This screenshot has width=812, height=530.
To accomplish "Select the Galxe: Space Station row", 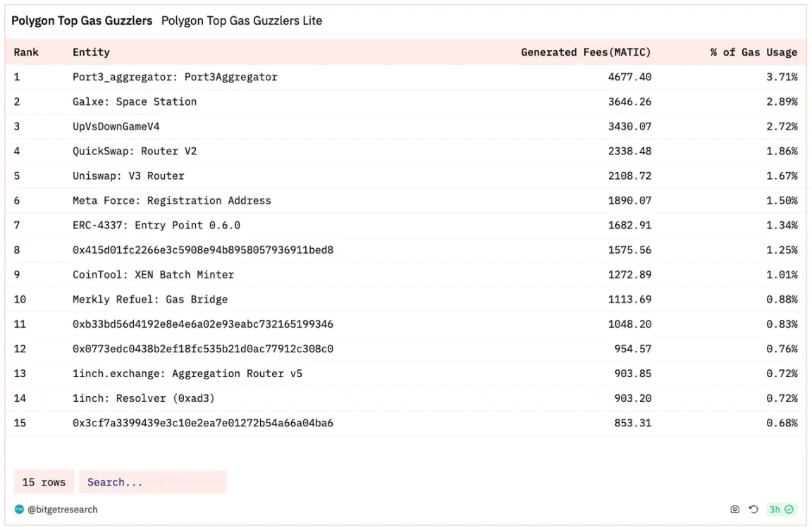I will click(406, 102).
